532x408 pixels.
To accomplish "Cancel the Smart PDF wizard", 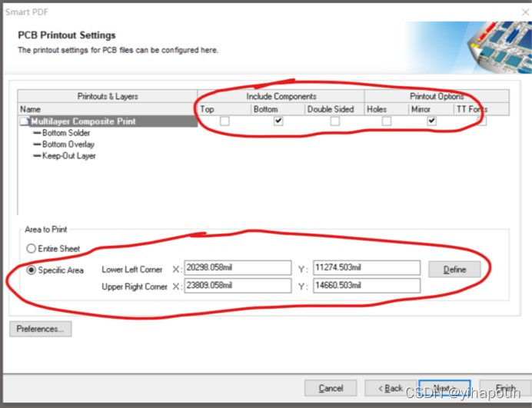I will click(331, 388).
